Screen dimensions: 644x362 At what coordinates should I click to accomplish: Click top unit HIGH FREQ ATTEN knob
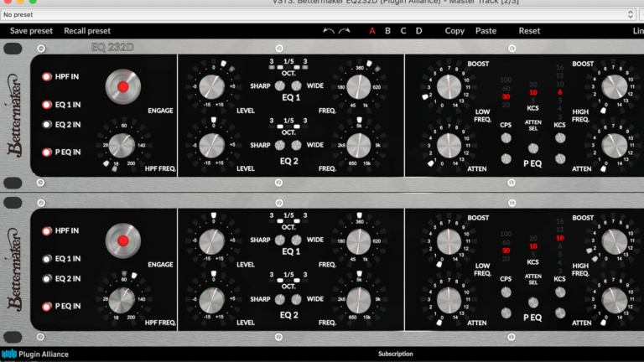click(615, 145)
